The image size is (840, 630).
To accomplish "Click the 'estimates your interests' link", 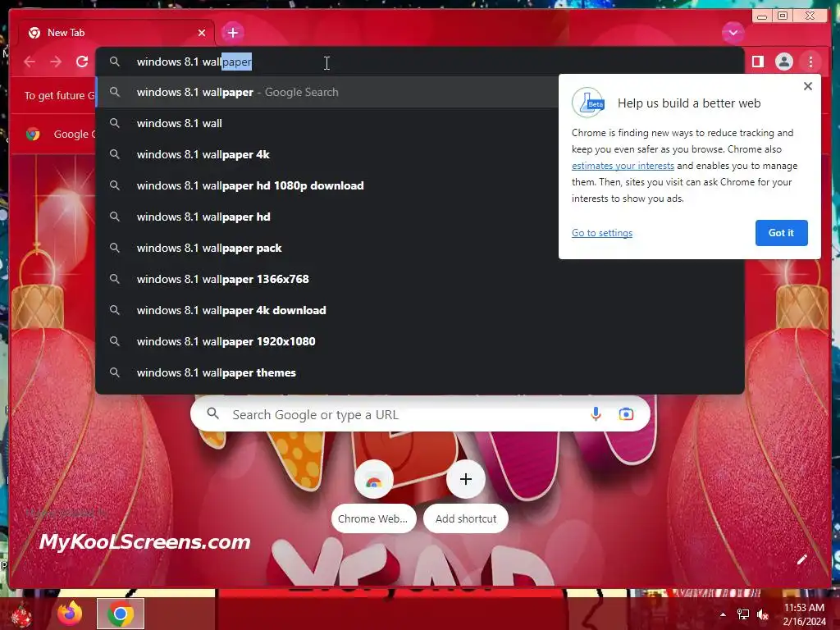I will [x=623, y=166].
